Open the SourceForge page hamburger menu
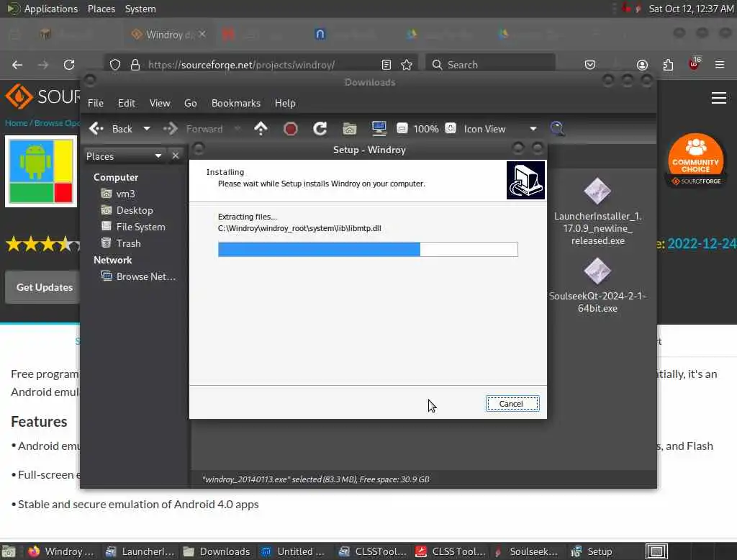737x560 pixels. coord(719,98)
